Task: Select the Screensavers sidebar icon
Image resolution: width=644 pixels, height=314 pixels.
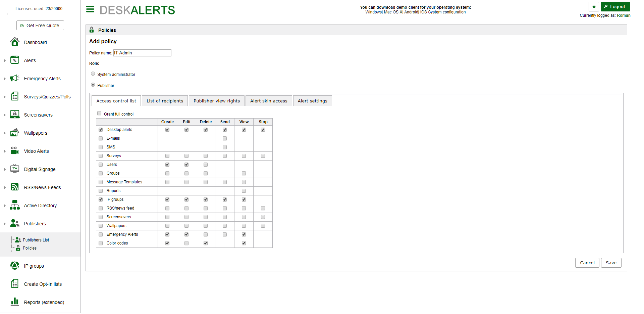Action: point(15,114)
